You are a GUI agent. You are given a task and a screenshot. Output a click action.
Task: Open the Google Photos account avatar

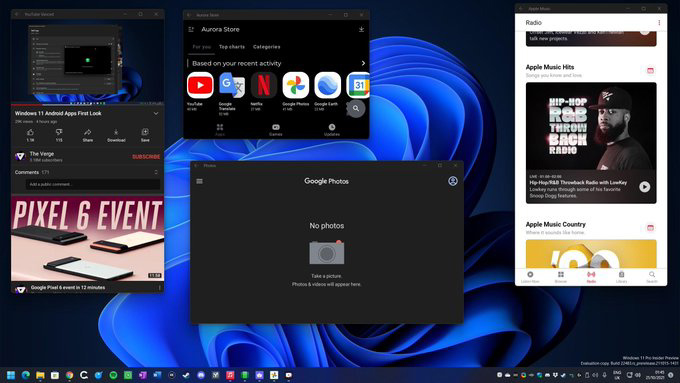click(453, 181)
